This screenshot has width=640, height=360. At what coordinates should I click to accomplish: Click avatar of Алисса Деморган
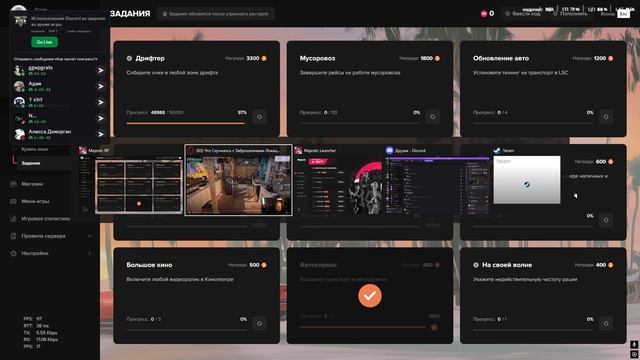19,134
